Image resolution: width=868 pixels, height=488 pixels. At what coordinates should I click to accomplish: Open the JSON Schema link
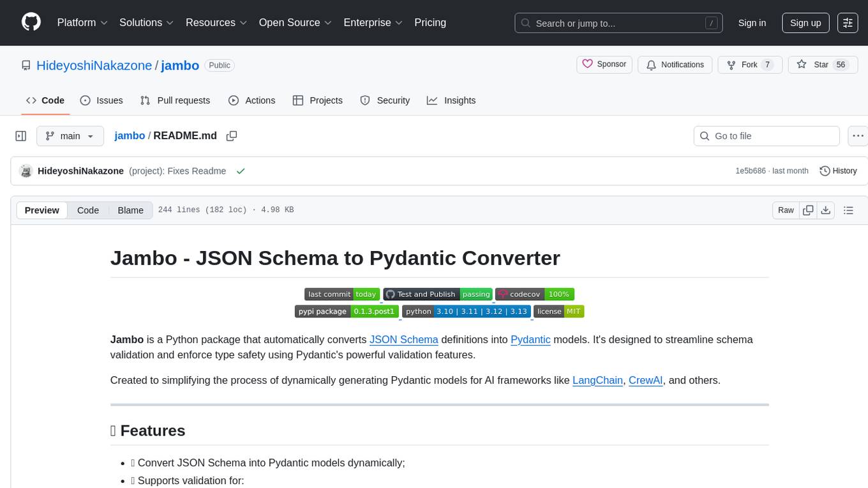[404, 339]
